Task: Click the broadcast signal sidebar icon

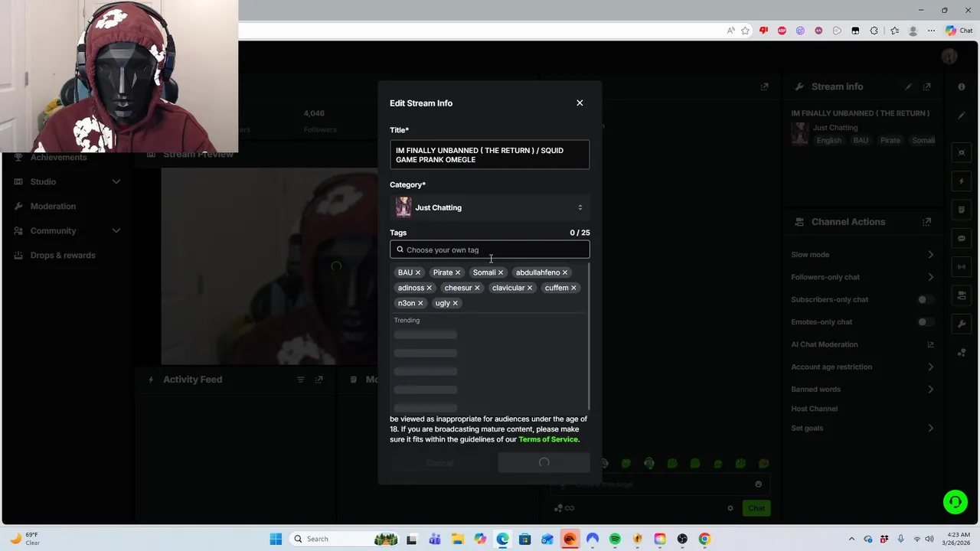Action: [962, 266]
